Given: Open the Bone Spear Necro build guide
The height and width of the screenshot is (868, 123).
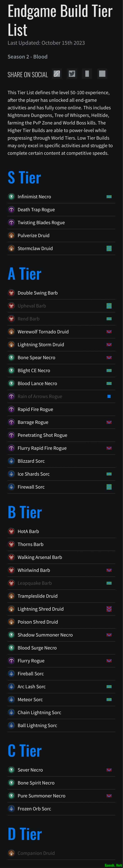Looking at the screenshot, I should pyautogui.click(x=36, y=357).
